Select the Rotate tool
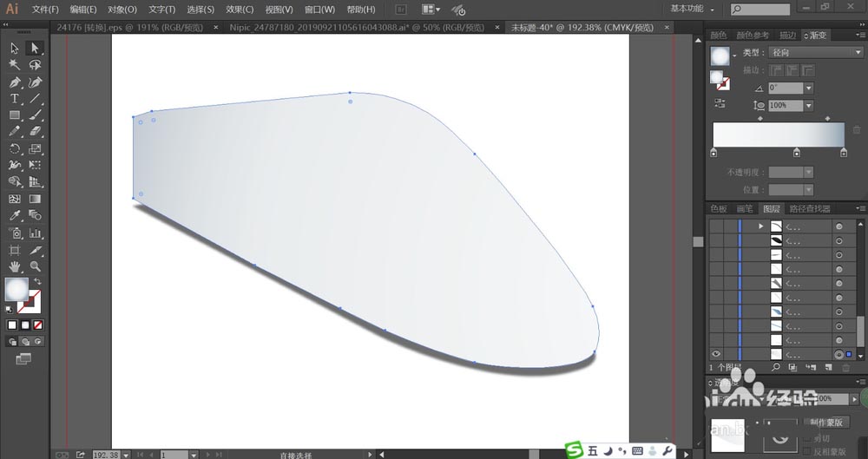This screenshot has width=868, height=459. (15, 149)
